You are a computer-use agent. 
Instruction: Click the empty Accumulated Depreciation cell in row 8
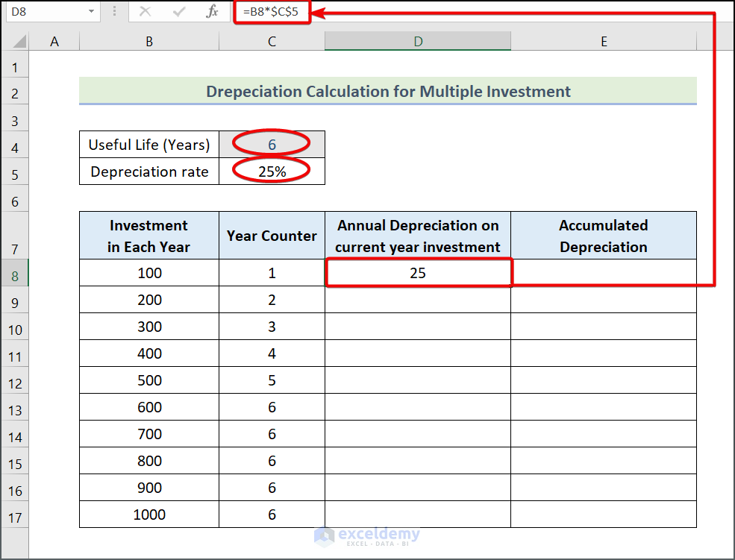point(604,272)
